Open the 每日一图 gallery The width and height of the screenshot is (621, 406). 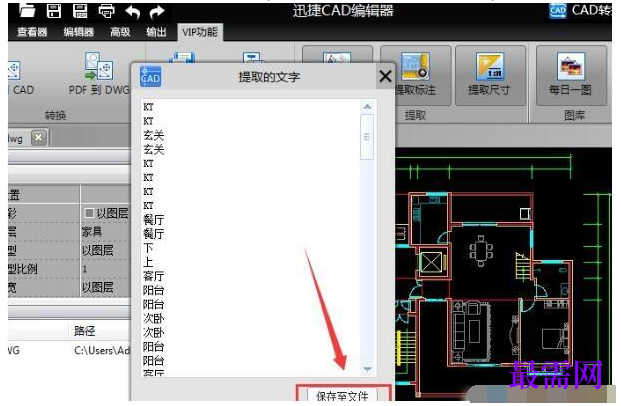click(571, 75)
